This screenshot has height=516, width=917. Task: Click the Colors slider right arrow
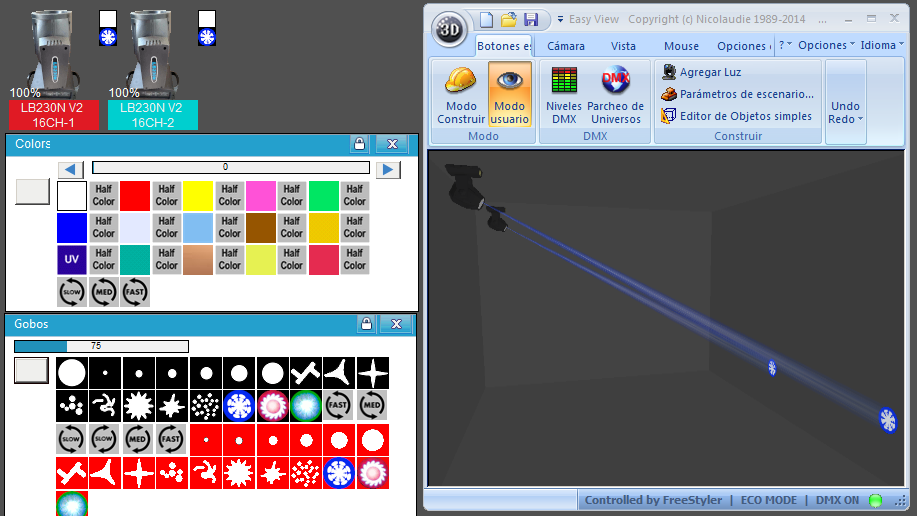[x=388, y=170]
